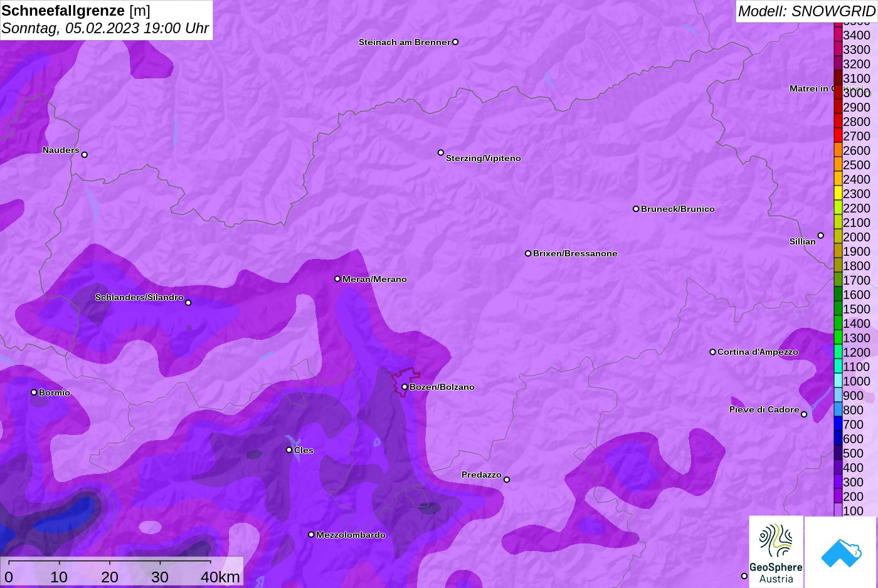This screenshot has height=588, width=878.
Task: Click the Schlanders/Silandro marker dot
Action: click(x=188, y=303)
